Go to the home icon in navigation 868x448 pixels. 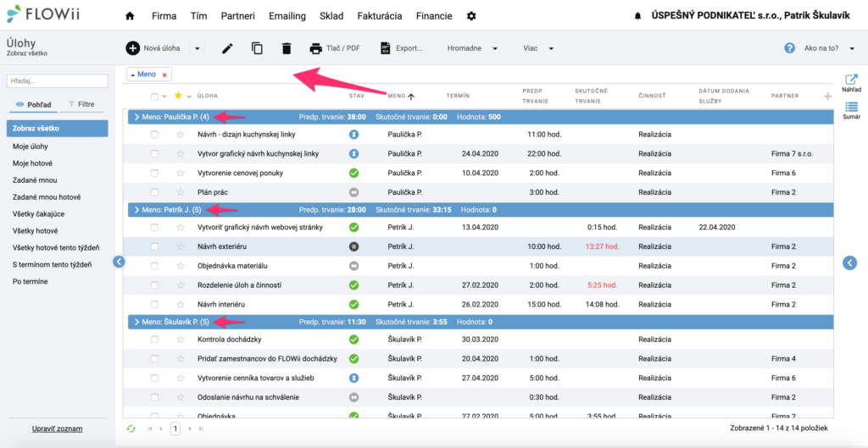point(130,16)
